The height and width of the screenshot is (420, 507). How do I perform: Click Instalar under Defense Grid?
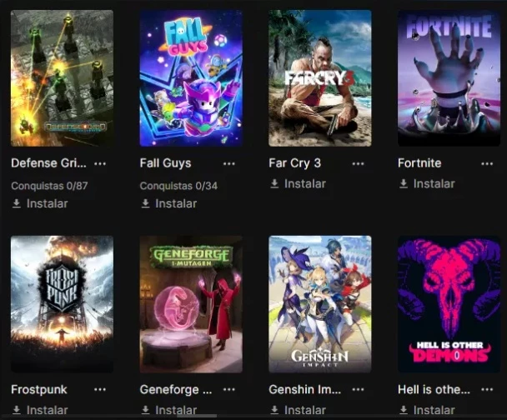pos(40,203)
